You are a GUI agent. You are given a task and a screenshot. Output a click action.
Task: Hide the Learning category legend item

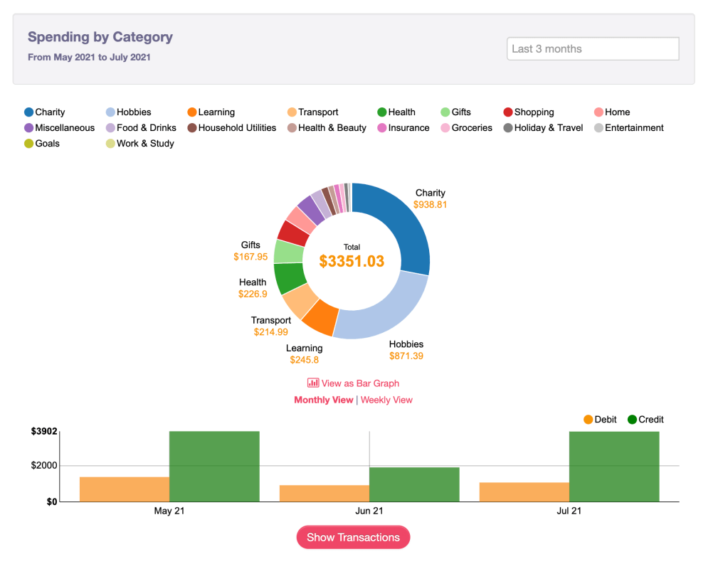click(x=211, y=112)
